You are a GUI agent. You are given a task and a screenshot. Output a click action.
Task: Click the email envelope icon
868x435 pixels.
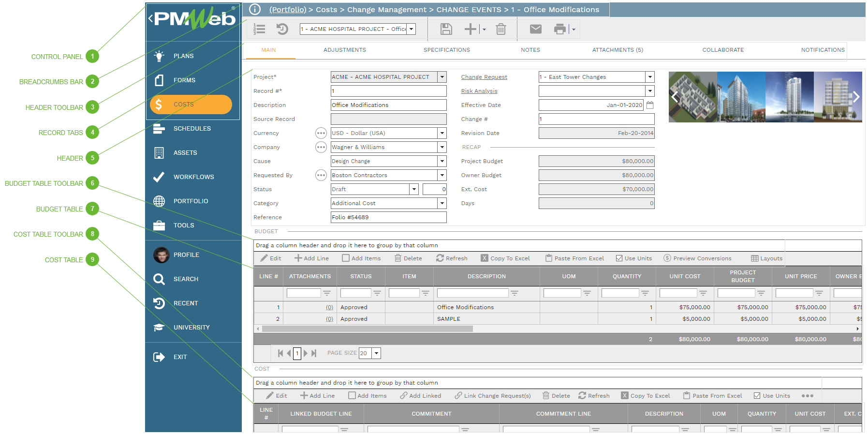[535, 30]
